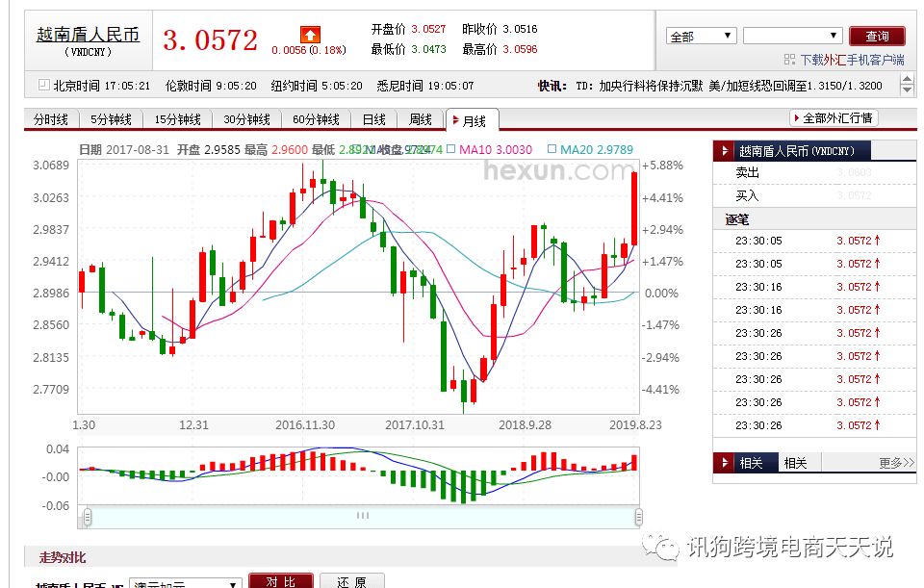This screenshot has height=588, width=924.
Task: Click the 走势对比 section heading
Action: (62, 557)
